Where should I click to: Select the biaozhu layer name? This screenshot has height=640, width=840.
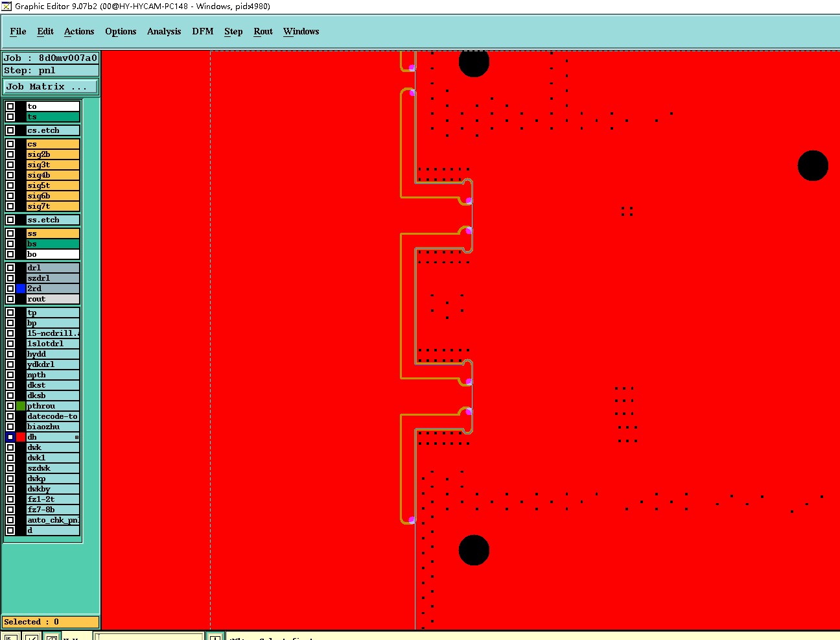point(53,427)
